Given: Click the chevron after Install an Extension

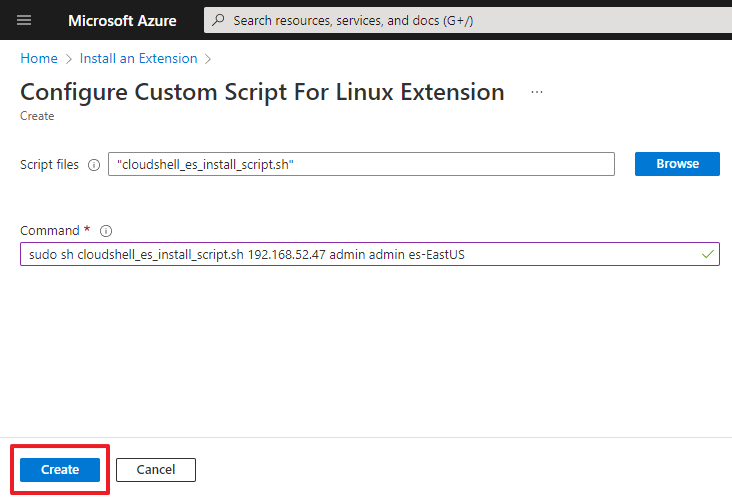Looking at the screenshot, I should (208, 59).
